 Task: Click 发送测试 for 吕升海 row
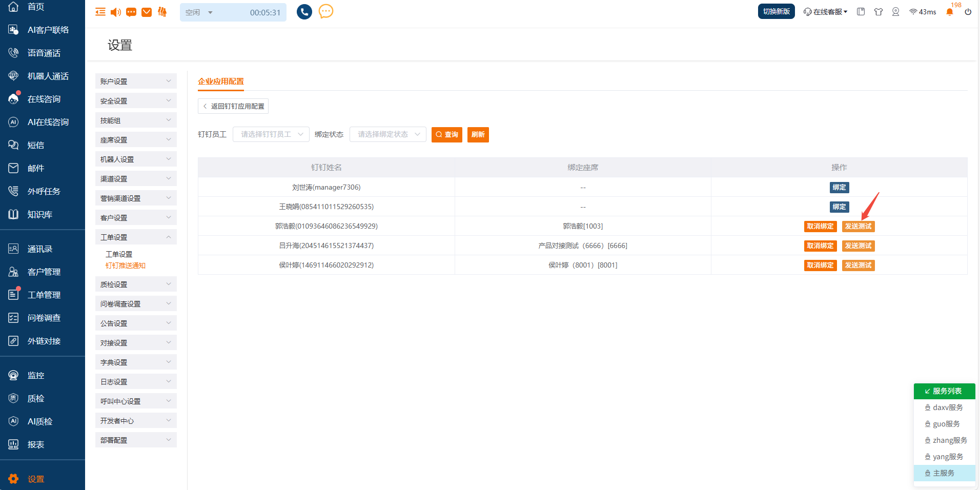(x=859, y=246)
